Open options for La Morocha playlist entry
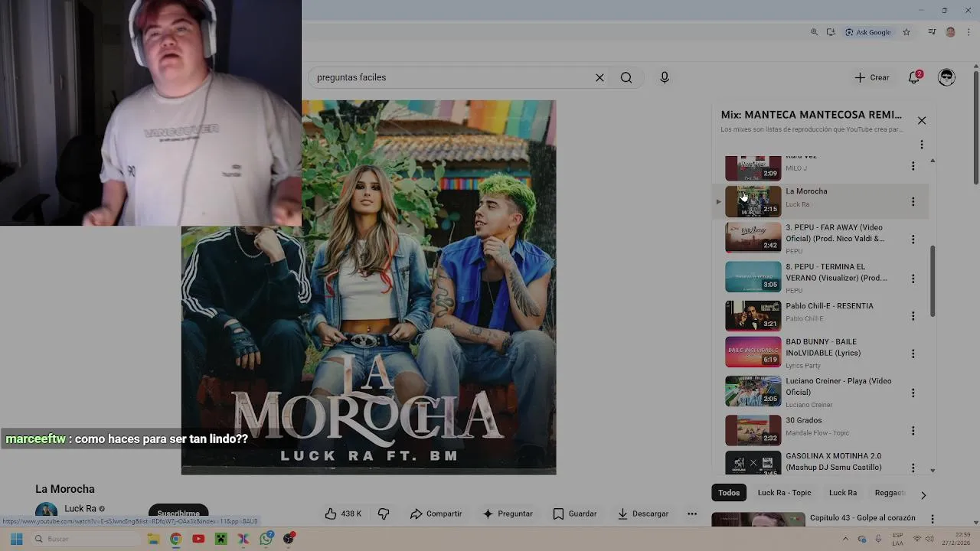The height and width of the screenshot is (551, 980). (913, 202)
